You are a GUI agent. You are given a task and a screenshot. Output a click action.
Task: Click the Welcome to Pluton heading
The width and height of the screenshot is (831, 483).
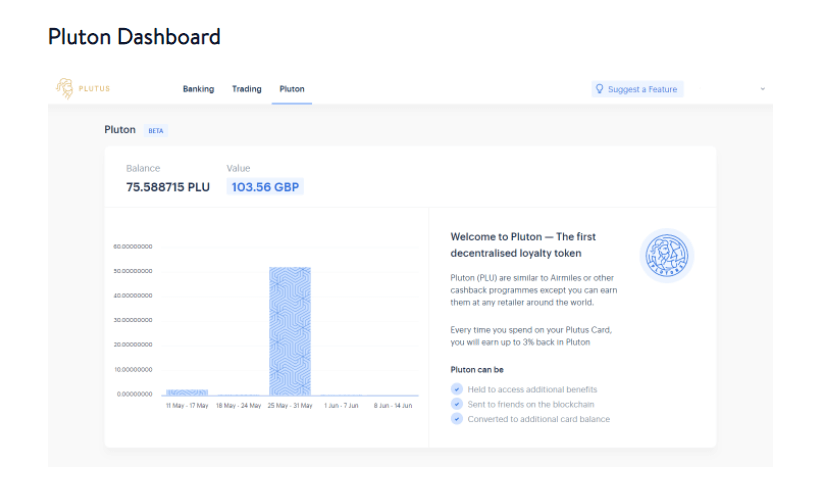[x=523, y=245]
